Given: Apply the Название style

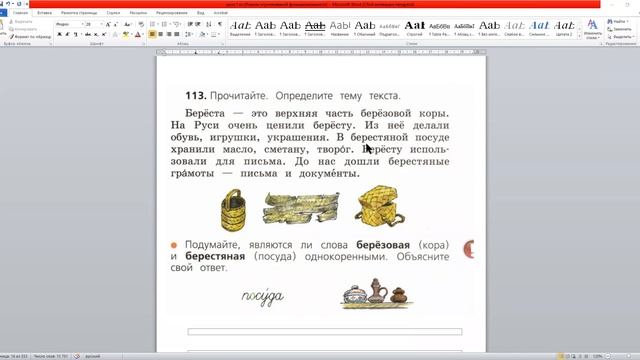Looking at the screenshot, I should (340, 29).
